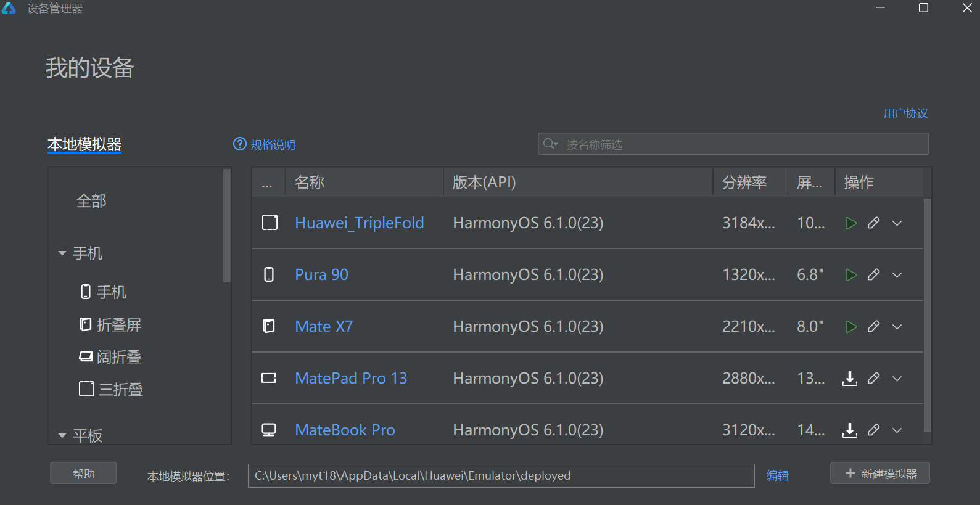Edit the Pura 90 device settings
The width and height of the screenshot is (980, 505).
(x=873, y=275)
